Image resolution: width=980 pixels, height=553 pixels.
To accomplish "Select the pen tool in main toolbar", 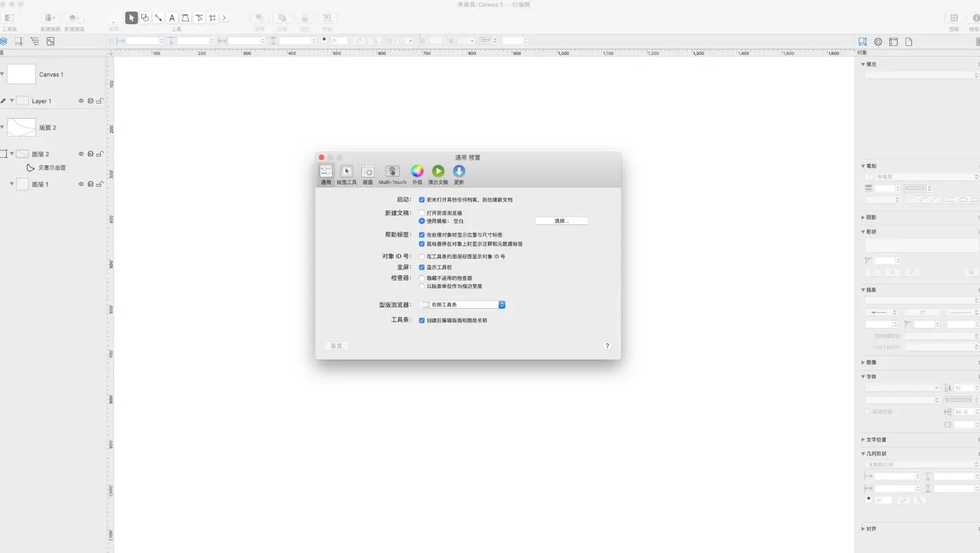I will 185,18.
